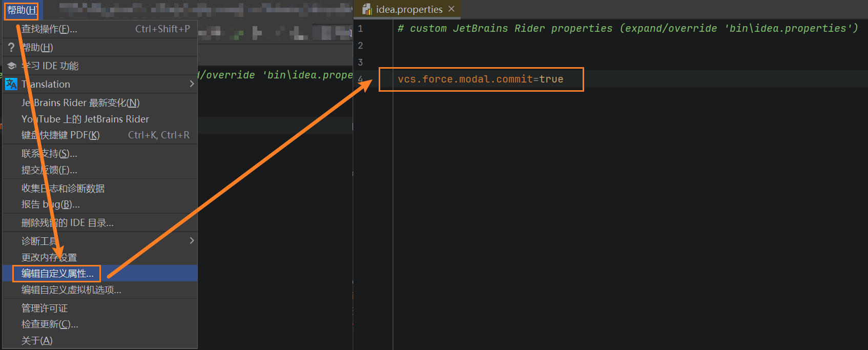Select 编辑自定义属性... menu entry
The height and width of the screenshot is (350, 868).
57,274
